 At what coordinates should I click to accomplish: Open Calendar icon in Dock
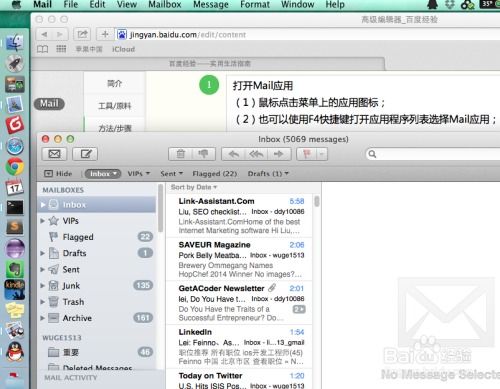[15, 187]
